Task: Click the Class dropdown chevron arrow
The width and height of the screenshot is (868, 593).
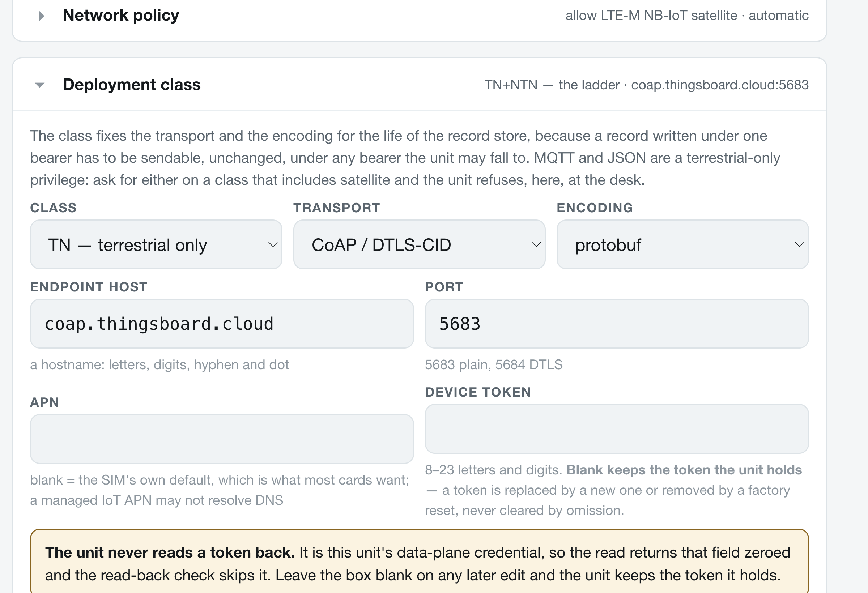Action: click(273, 244)
